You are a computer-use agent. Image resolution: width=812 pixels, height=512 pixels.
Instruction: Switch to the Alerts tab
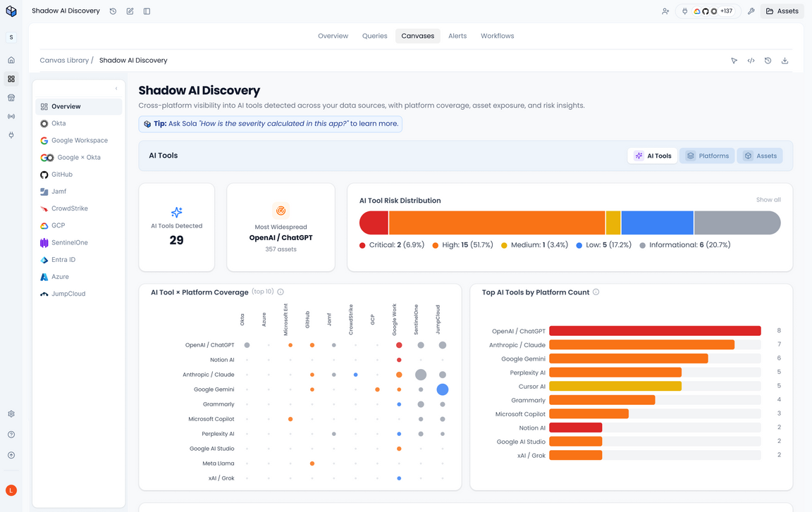pos(457,36)
